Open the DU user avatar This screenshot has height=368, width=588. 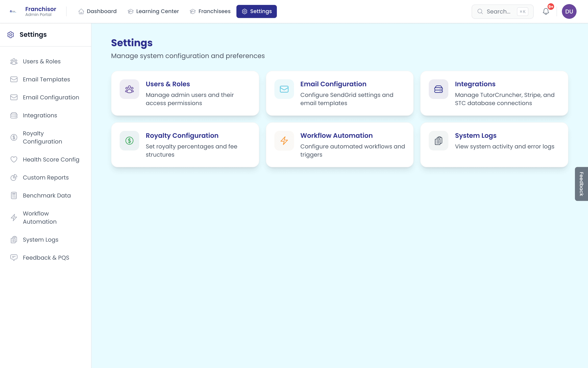click(x=569, y=11)
